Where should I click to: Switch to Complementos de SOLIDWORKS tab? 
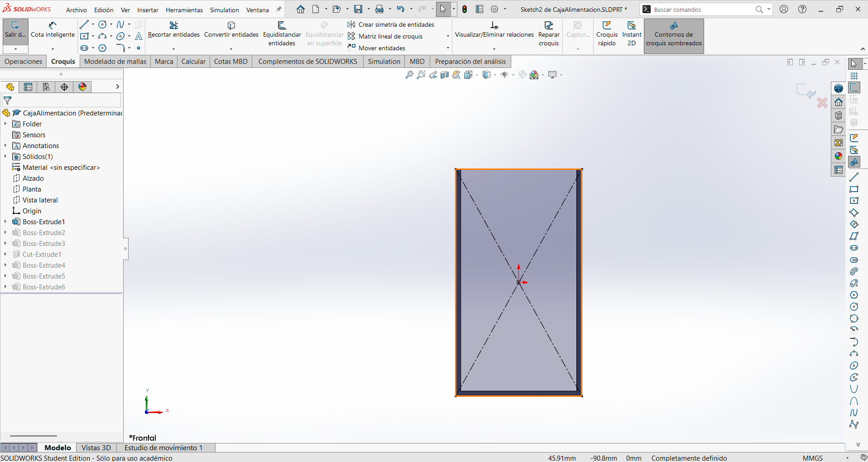(x=308, y=62)
